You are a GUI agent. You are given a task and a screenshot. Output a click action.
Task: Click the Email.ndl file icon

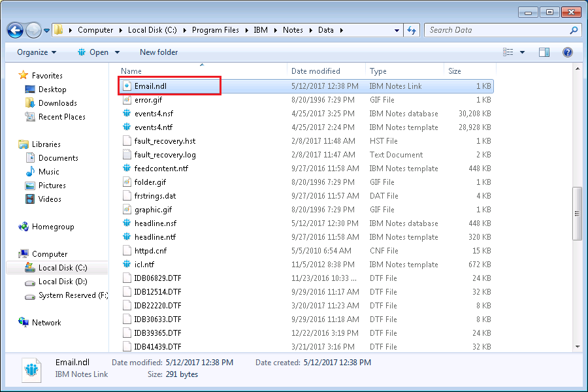pyautogui.click(x=127, y=86)
